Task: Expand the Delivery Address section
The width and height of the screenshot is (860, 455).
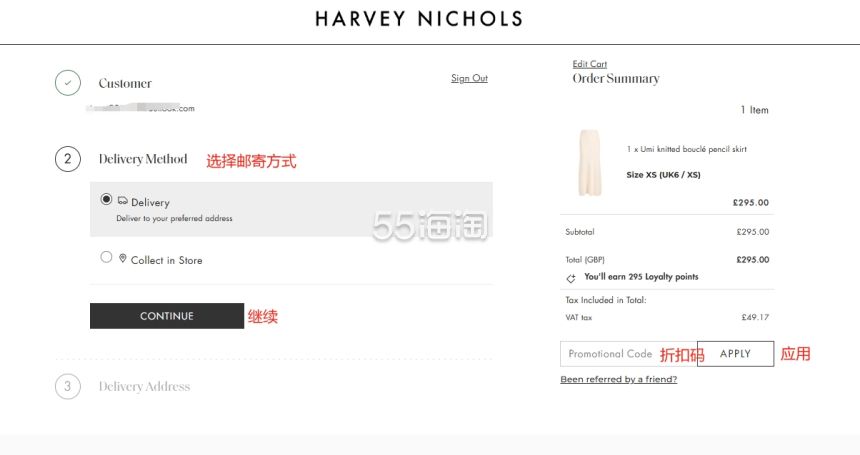Action: click(144, 386)
